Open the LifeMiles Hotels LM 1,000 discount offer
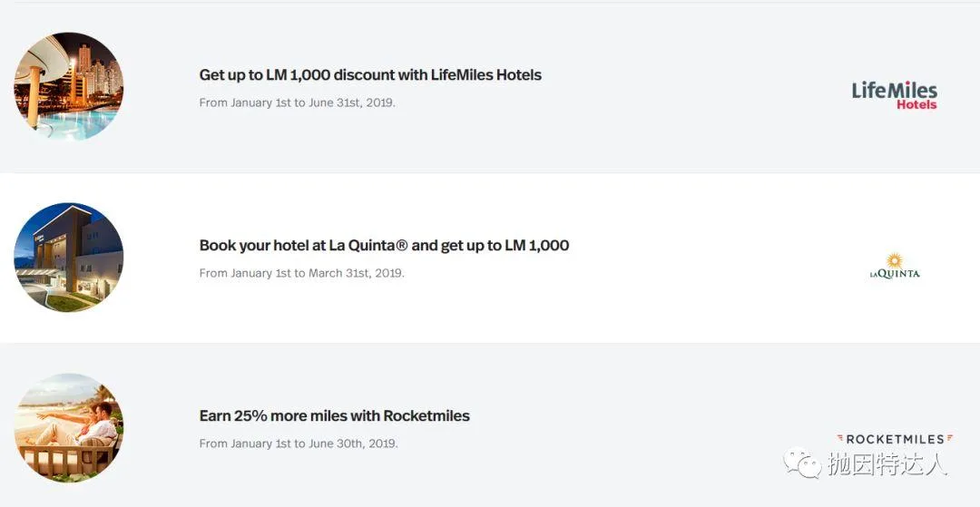Image resolution: width=980 pixels, height=507 pixels. click(370, 75)
